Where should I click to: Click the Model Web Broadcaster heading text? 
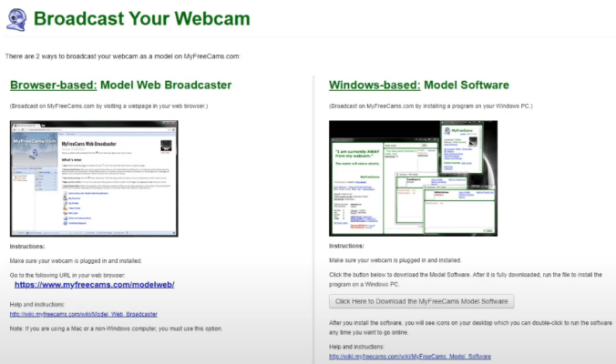click(x=166, y=86)
